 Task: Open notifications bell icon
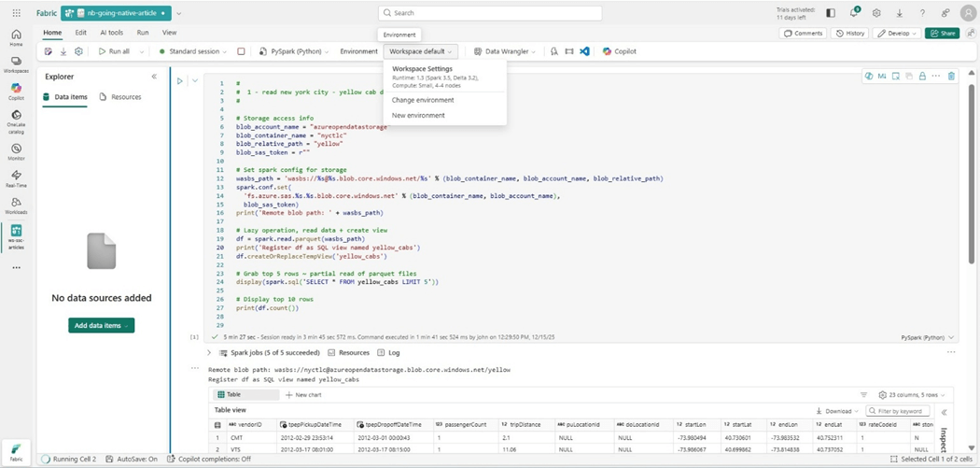[854, 13]
